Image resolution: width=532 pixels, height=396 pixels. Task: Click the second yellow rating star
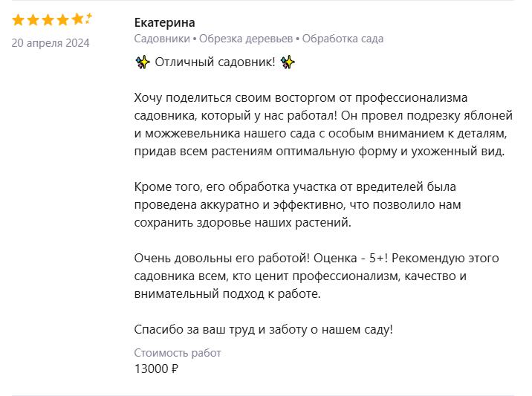point(33,19)
